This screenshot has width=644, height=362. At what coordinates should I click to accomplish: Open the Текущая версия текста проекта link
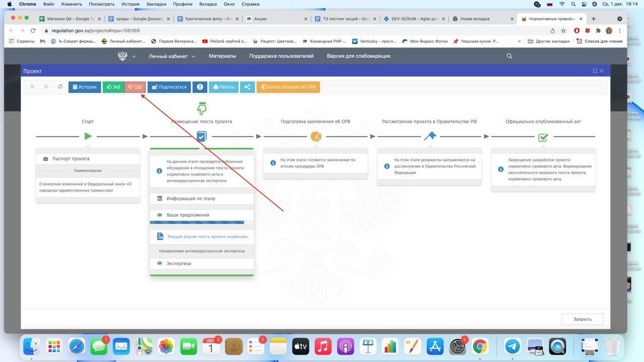pos(207,236)
